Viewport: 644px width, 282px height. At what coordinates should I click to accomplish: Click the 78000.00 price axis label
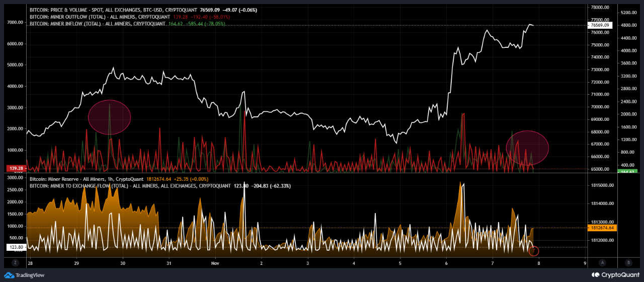point(599,8)
